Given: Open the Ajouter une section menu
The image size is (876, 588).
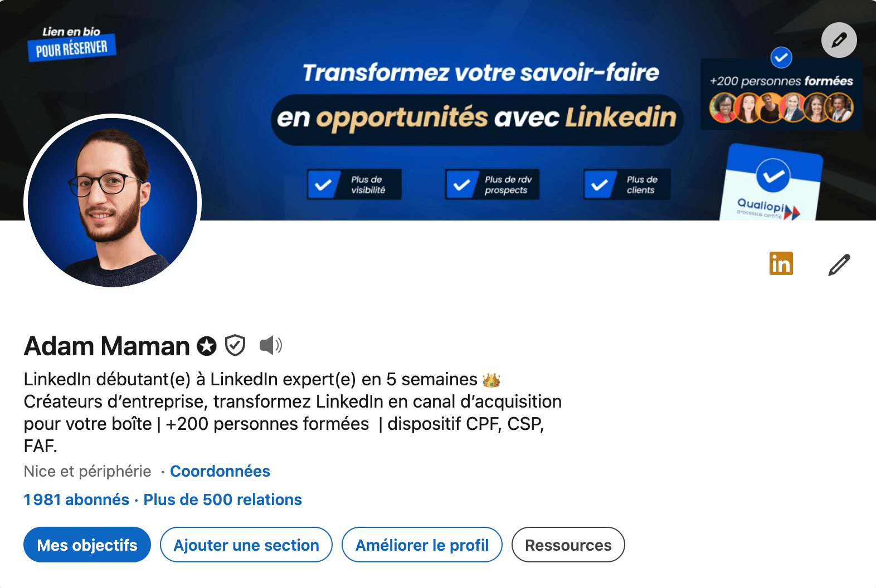Looking at the screenshot, I should [246, 545].
